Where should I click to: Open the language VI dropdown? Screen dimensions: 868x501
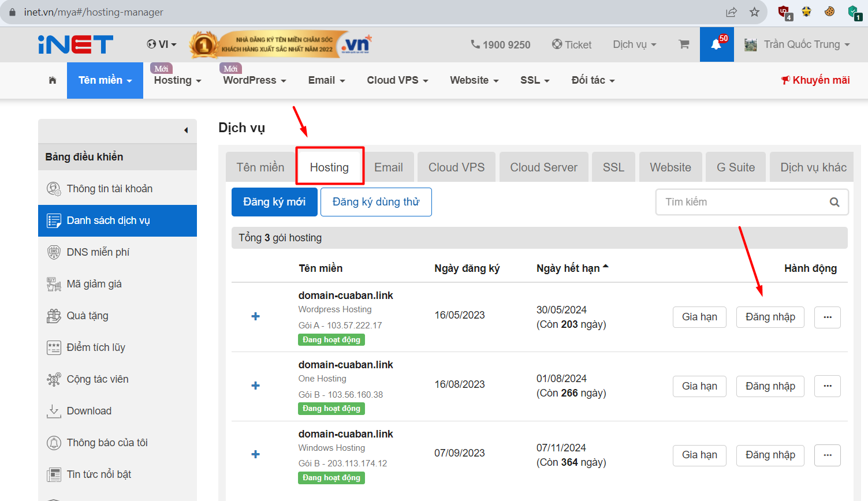pyautogui.click(x=162, y=44)
